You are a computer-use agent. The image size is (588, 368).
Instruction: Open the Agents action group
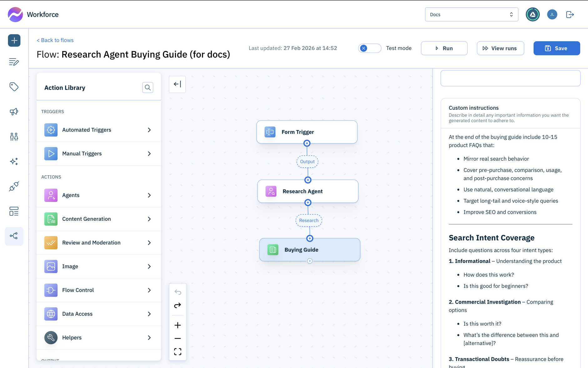click(x=98, y=195)
